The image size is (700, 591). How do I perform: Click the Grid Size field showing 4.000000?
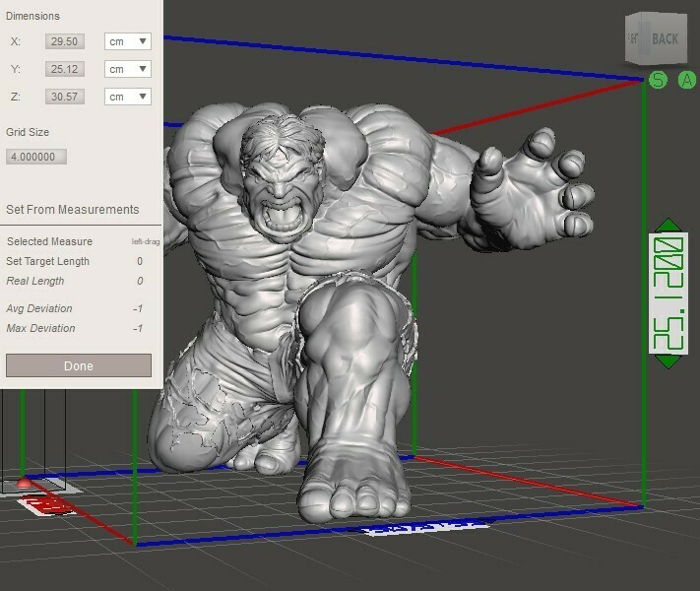(36, 157)
